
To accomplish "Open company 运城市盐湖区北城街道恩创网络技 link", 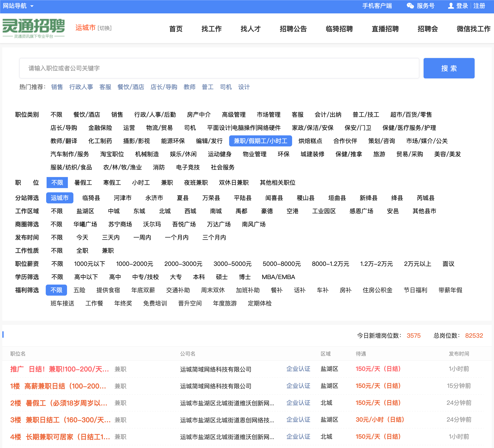I will tap(227, 420).
